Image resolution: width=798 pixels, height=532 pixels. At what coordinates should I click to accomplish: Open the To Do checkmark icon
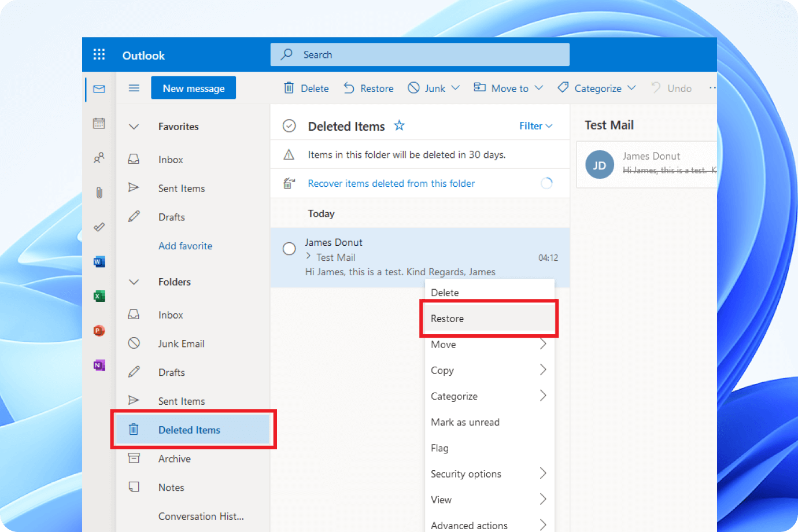tap(99, 227)
